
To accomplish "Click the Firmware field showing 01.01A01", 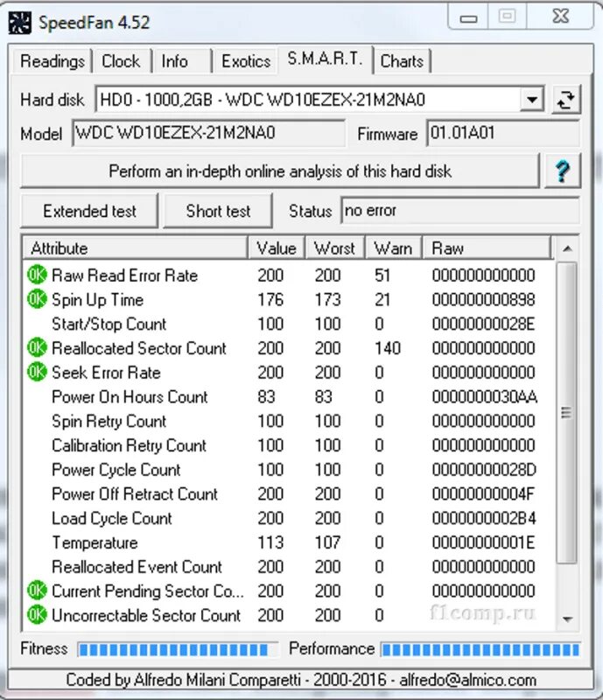I will 503,133.
